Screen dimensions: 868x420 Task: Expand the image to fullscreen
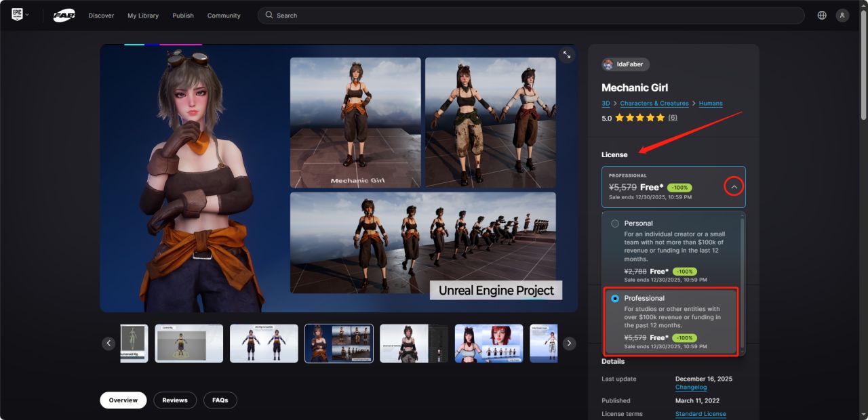[566, 55]
